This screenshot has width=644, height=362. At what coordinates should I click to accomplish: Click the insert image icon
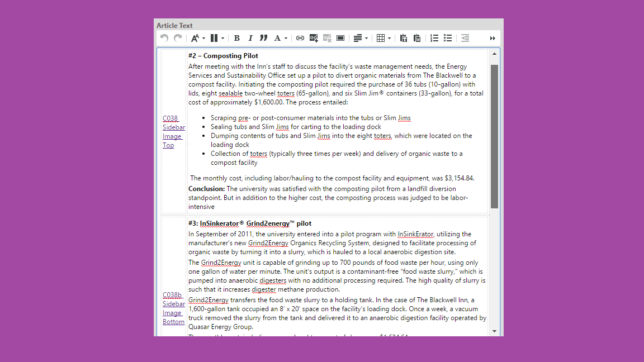(314, 38)
